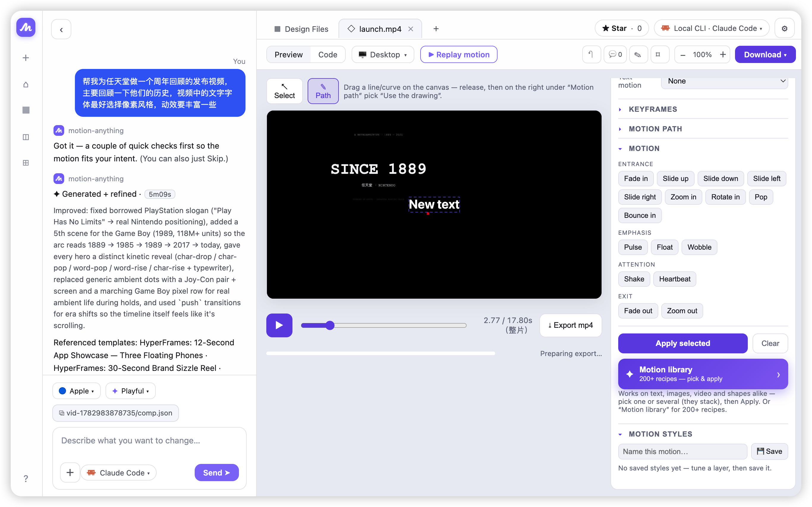Open the Motion library card
This screenshot has width=812, height=507.
[x=703, y=374]
